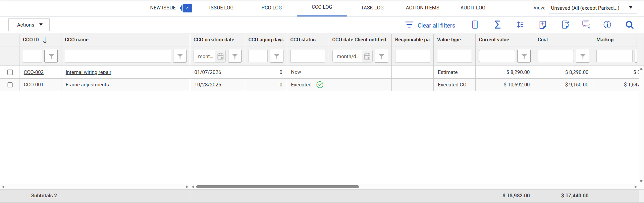Switch to the PCO LOG tab

271,8
